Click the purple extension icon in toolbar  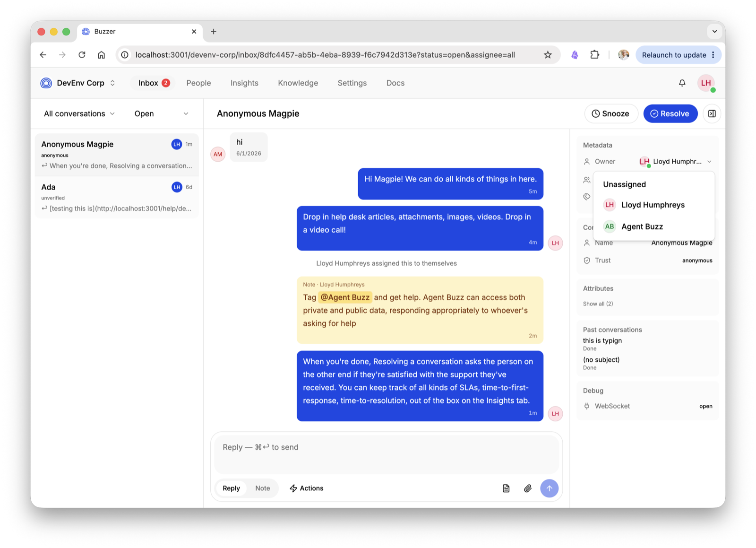click(x=575, y=55)
